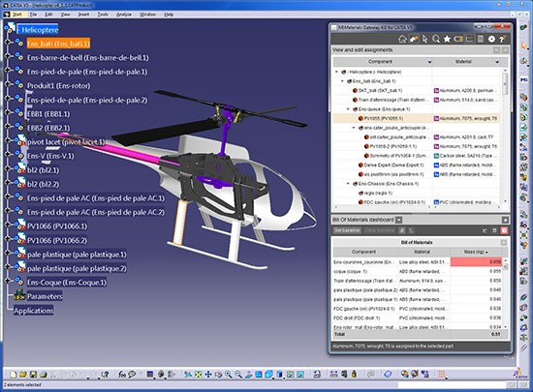Click the Fit All In view icon
Screen dimensions: 533x392
pyautogui.click(x=198, y=375)
